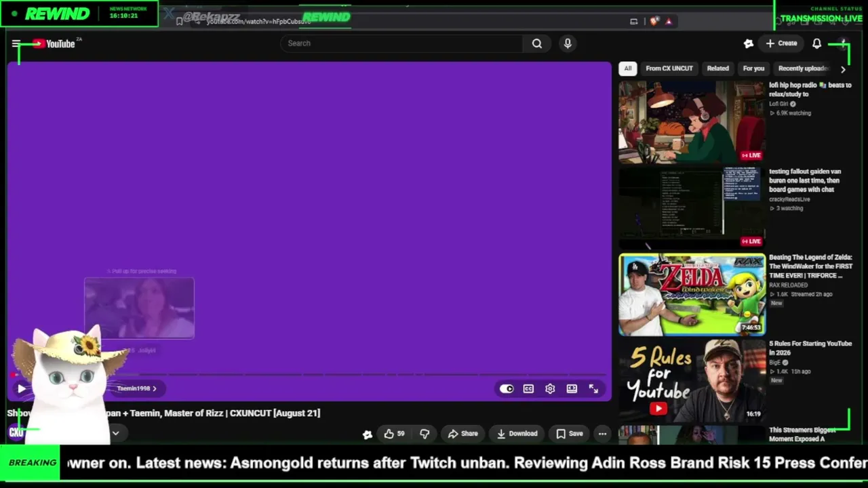868x488 pixels.
Task: Open the Create menu button
Action: (x=781, y=43)
